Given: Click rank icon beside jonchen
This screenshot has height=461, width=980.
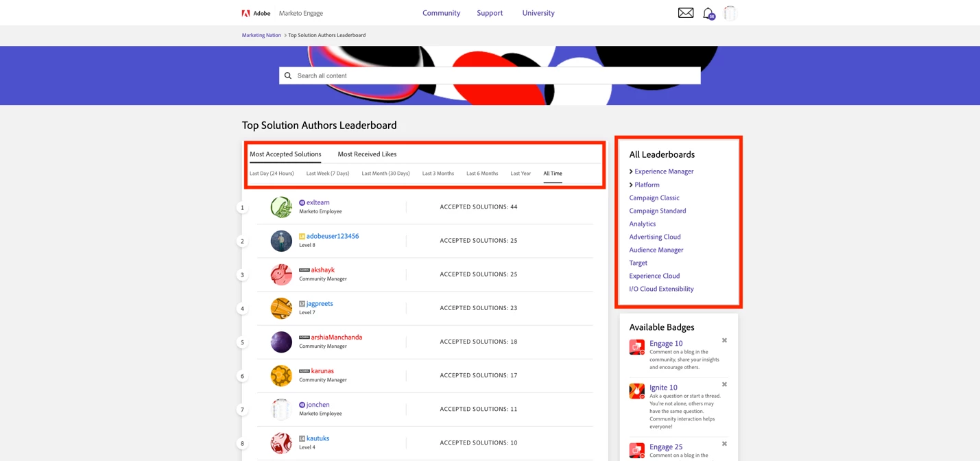Looking at the screenshot, I should pyautogui.click(x=302, y=405).
